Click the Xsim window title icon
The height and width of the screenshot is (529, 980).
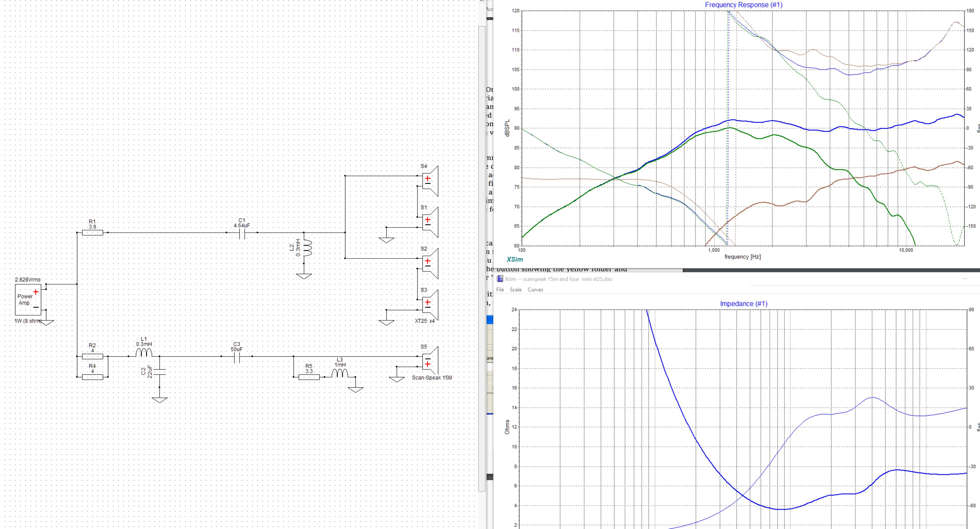coord(500,279)
